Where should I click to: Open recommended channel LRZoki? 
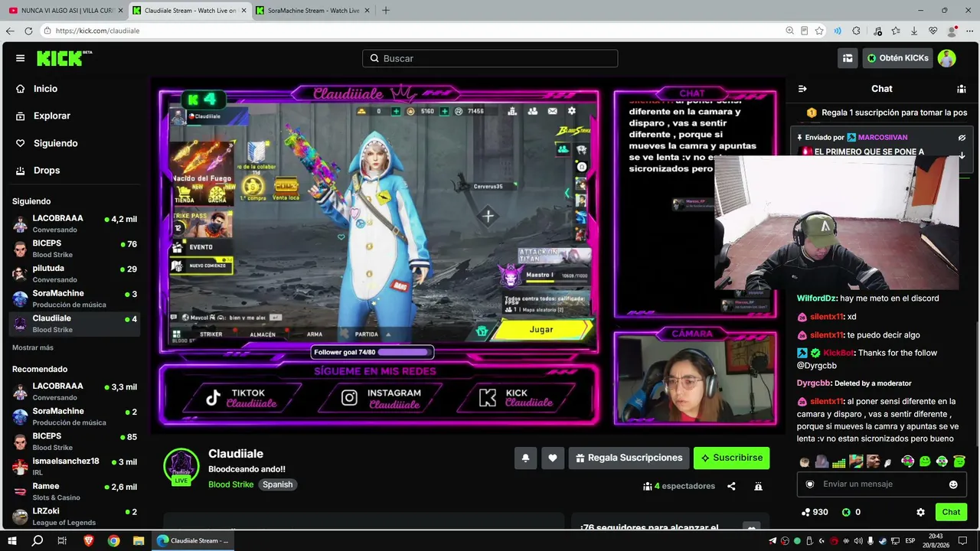tap(74, 517)
